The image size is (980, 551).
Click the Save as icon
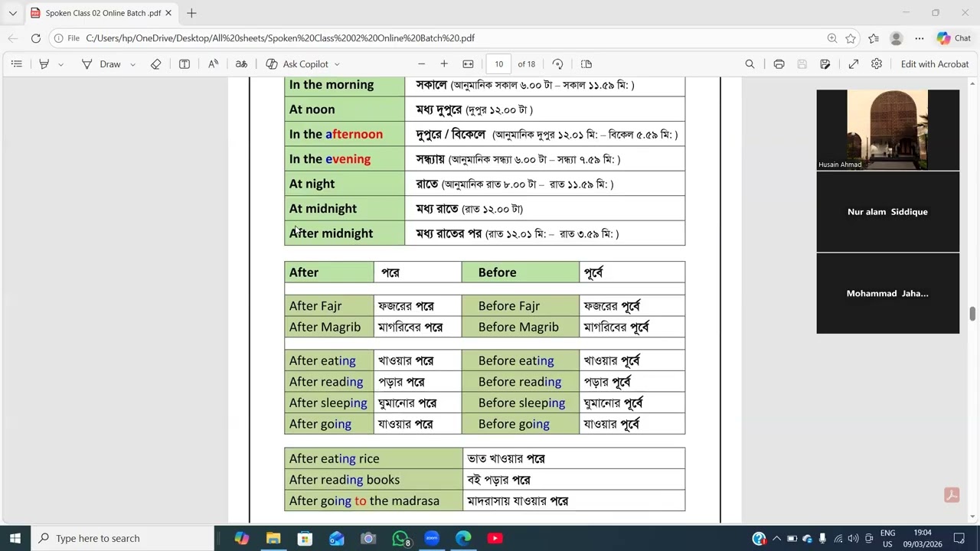(825, 64)
